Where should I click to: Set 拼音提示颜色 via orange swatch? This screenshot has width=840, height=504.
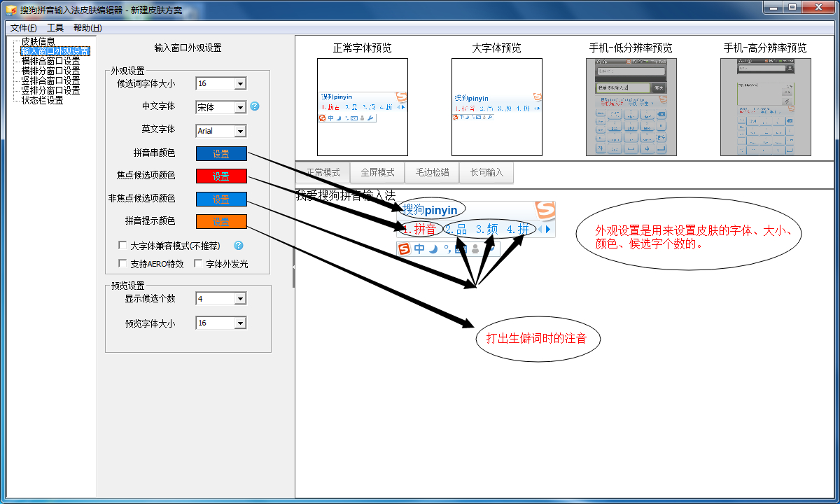[221, 222]
